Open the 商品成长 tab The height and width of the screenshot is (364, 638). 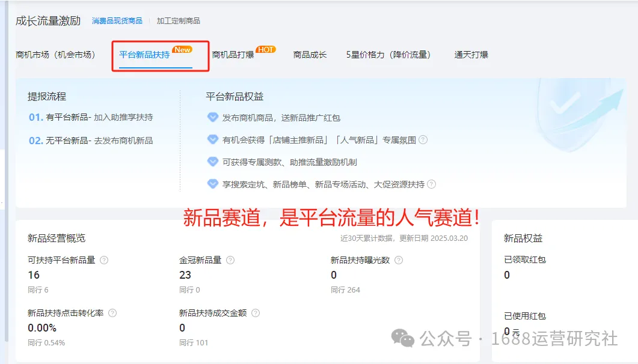point(310,55)
